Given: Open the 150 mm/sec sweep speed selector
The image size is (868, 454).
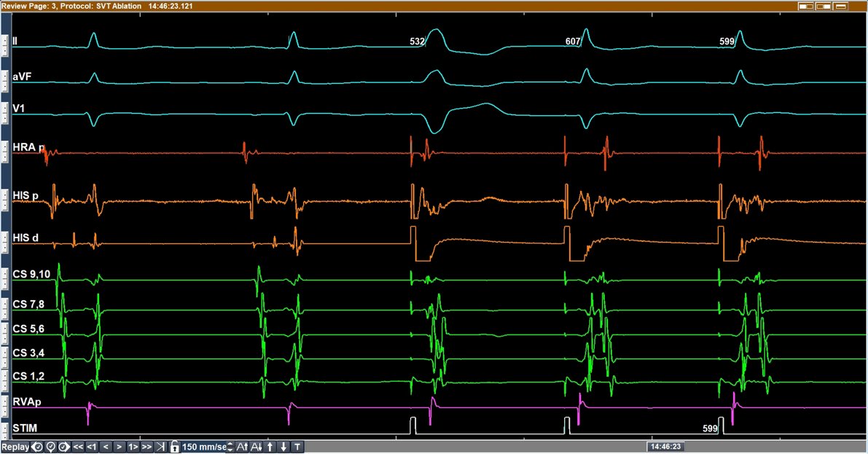Looking at the screenshot, I should (204, 447).
